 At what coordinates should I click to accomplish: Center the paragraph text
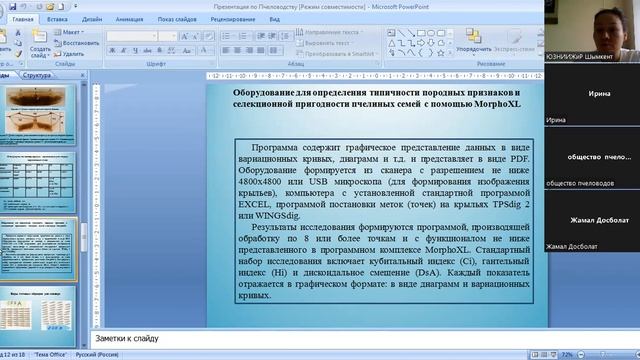tap(237, 51)
